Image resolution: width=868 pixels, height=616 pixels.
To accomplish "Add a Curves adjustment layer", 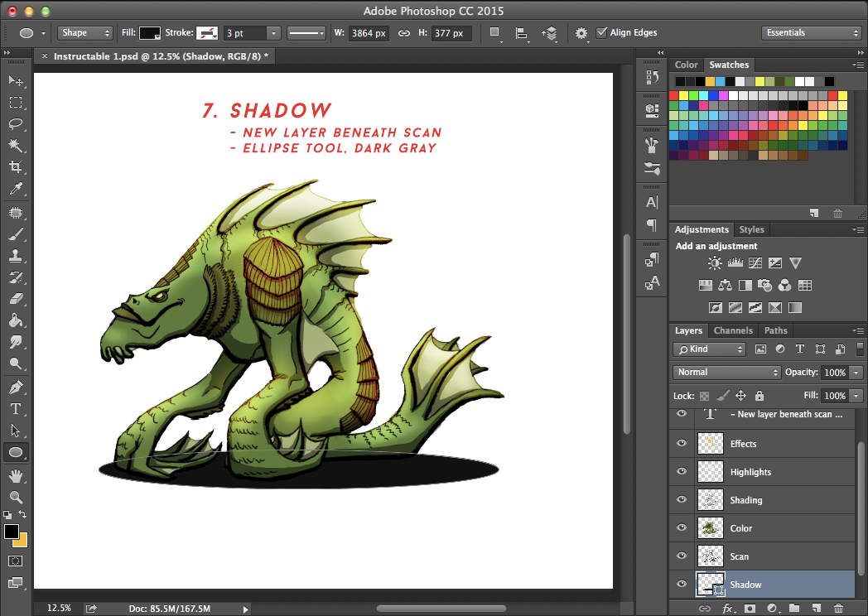I will coord(755,262).
